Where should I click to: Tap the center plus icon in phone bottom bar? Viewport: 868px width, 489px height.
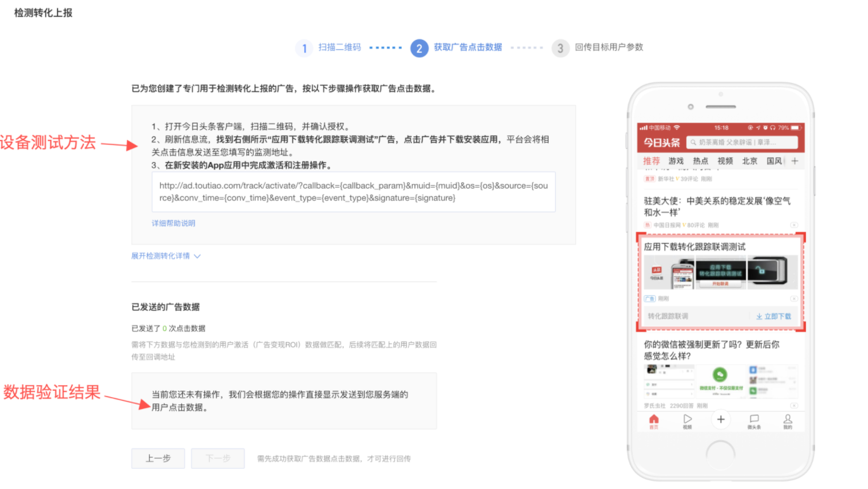click(x=720, y=419)
